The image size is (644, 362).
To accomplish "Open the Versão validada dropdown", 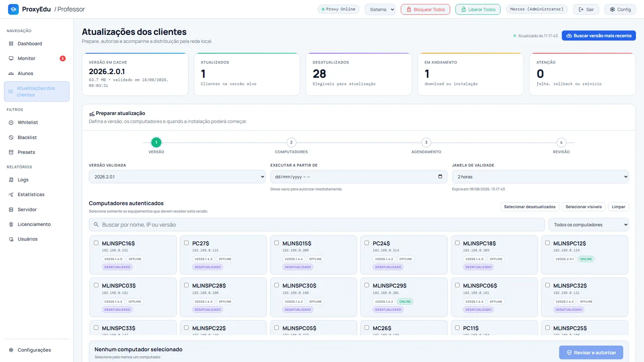I will [177, 177].
